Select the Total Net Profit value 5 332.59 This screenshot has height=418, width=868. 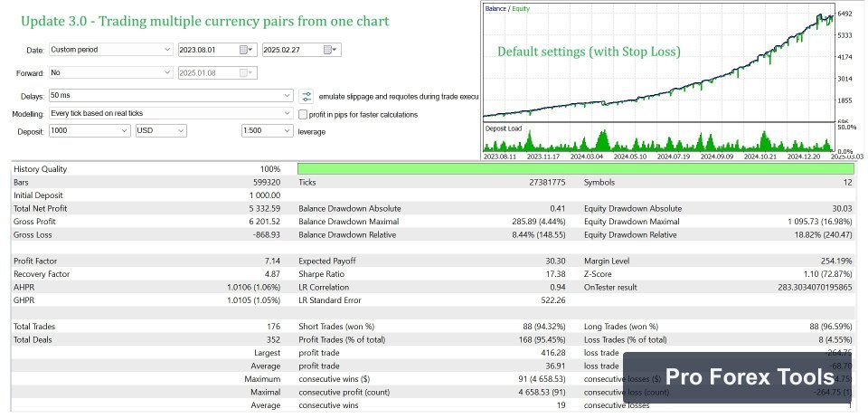click(x=265, y=209)
